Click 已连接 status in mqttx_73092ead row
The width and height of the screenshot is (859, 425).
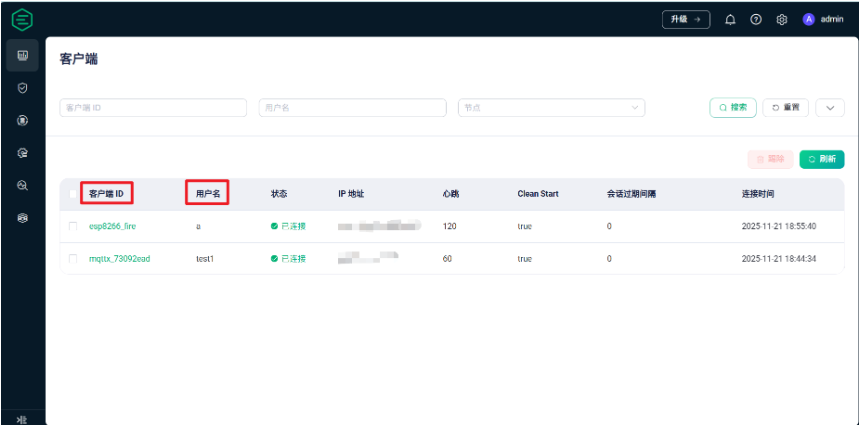pos(288,259)
